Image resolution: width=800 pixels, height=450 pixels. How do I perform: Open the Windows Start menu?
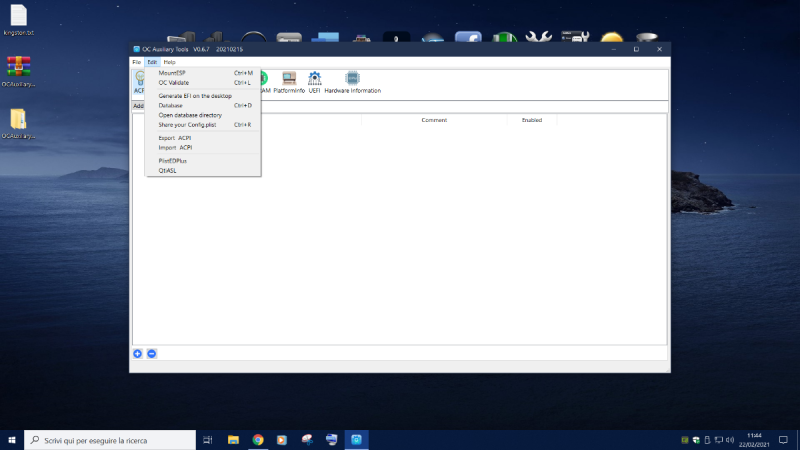(x=12, y=440)
